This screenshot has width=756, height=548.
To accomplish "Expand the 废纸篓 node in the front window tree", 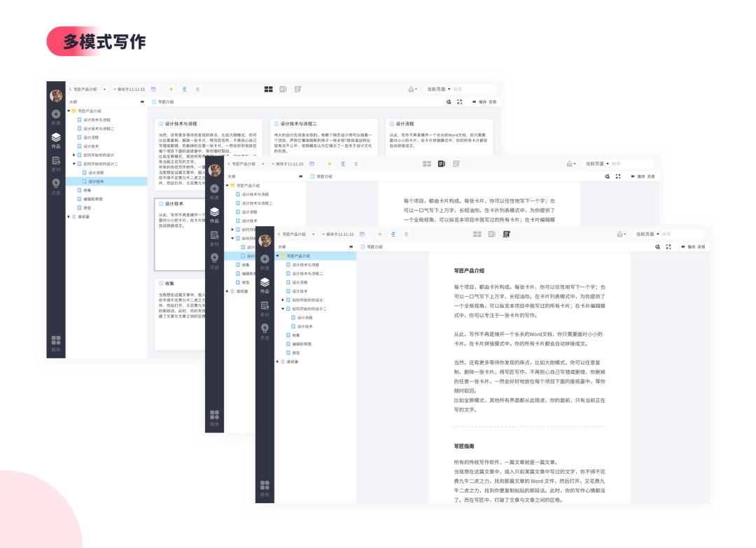I will tap(278, 361).
